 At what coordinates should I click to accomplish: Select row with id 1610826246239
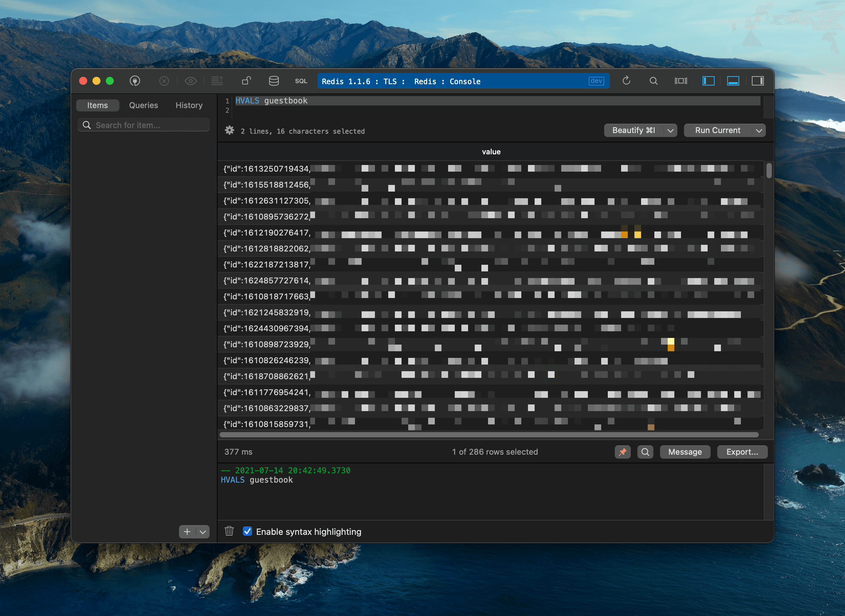490,361
